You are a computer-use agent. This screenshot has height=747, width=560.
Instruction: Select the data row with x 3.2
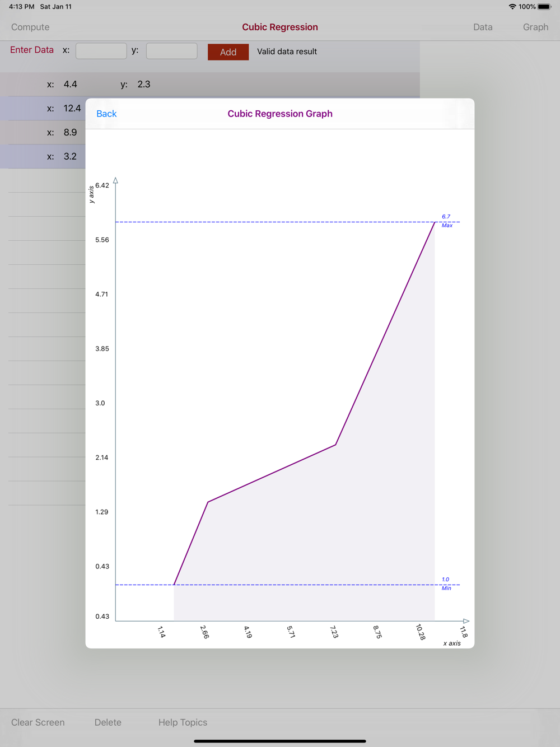[x=43, y=156]
